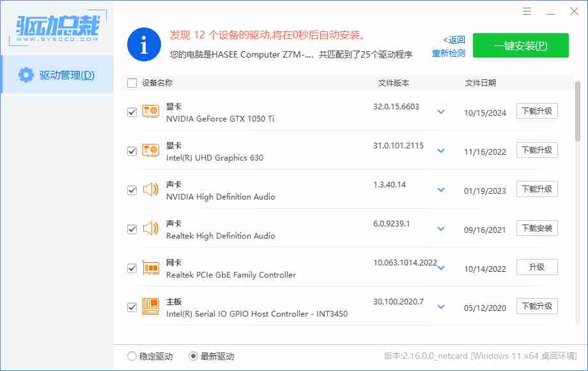Expand version dropdown for Realtek PCIe GbE Controller

pos(440,268)
